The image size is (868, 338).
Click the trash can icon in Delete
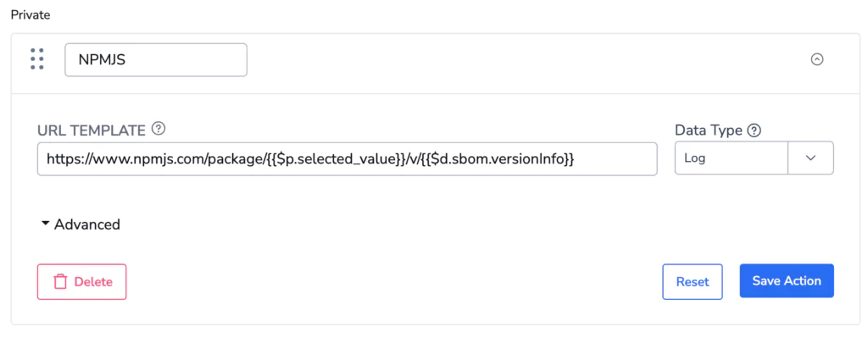click(60, 282)
